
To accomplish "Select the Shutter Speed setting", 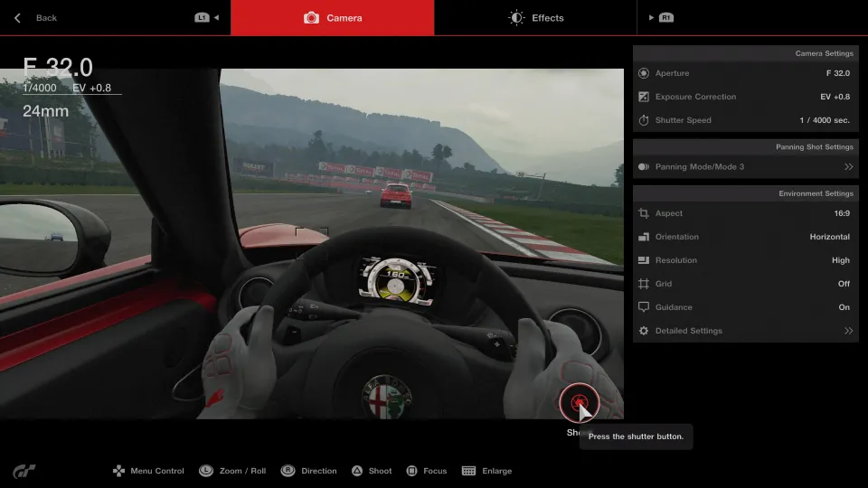I will 746,120.
